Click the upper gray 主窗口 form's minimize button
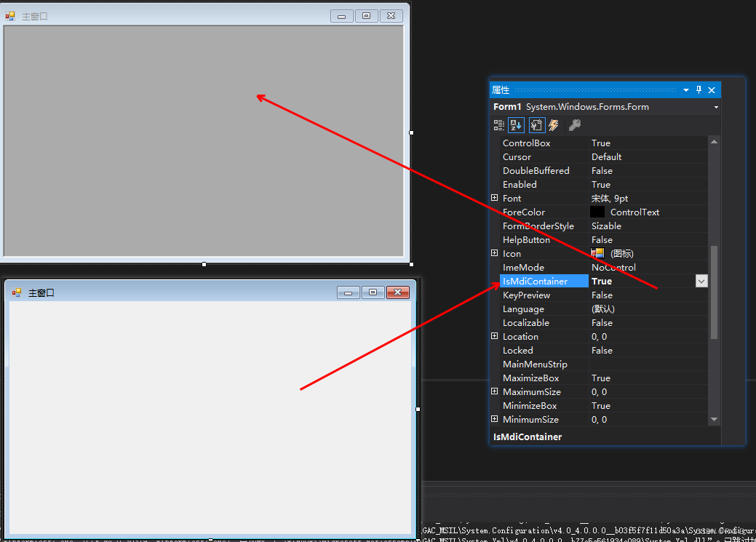This screenshot has height=542, width=756. pos(342,16)
